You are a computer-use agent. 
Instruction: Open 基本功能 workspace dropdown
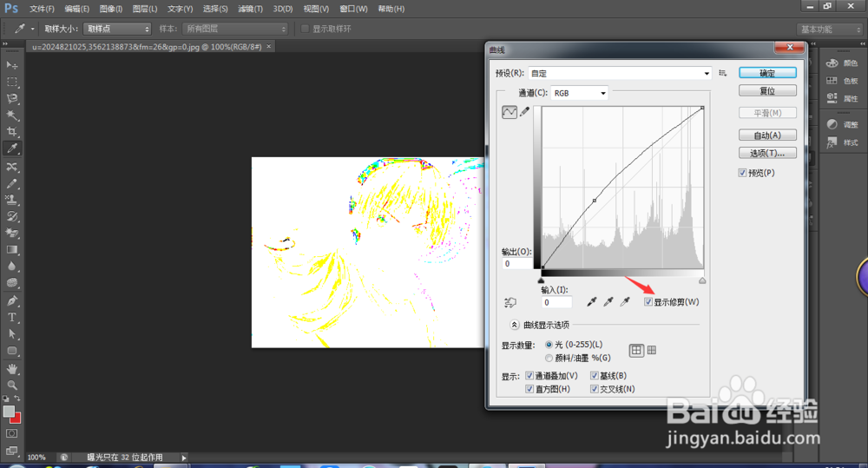point(830,30)
